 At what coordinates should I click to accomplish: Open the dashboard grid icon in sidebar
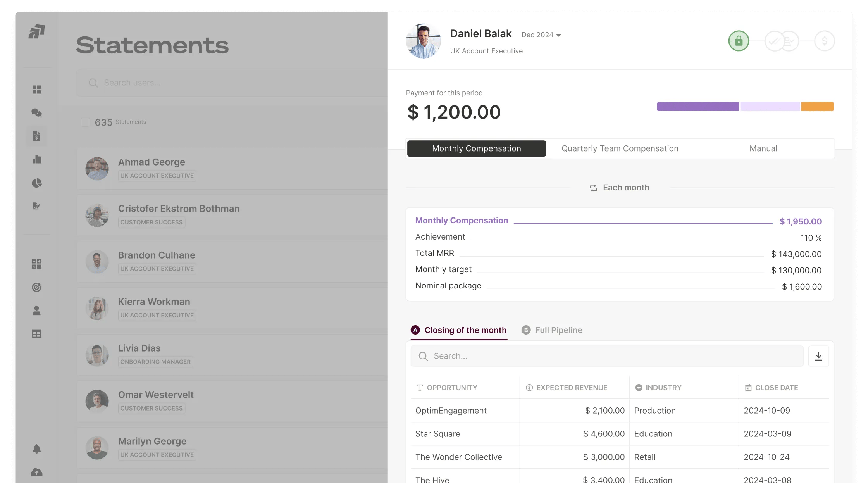pyautogui.click(x=36, y=90)
